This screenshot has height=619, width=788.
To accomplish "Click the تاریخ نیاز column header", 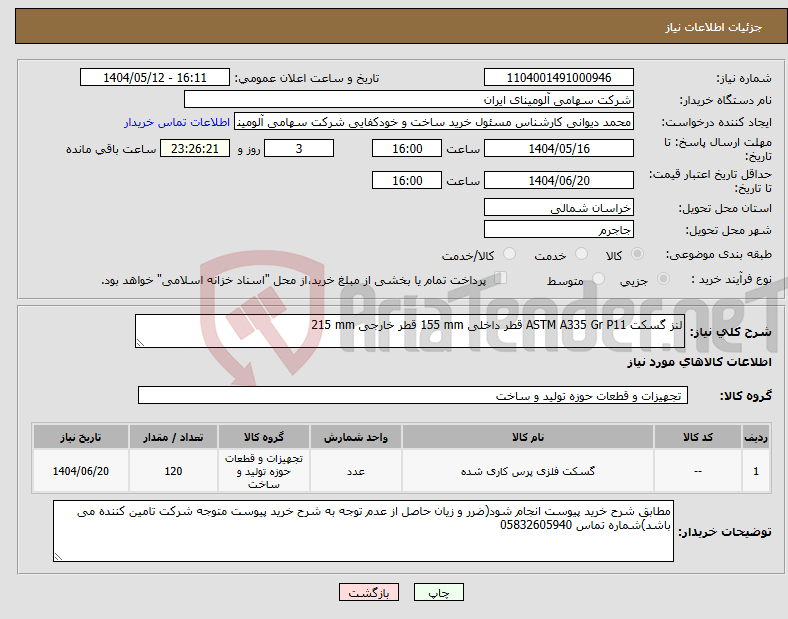I will tap(81, 437).
